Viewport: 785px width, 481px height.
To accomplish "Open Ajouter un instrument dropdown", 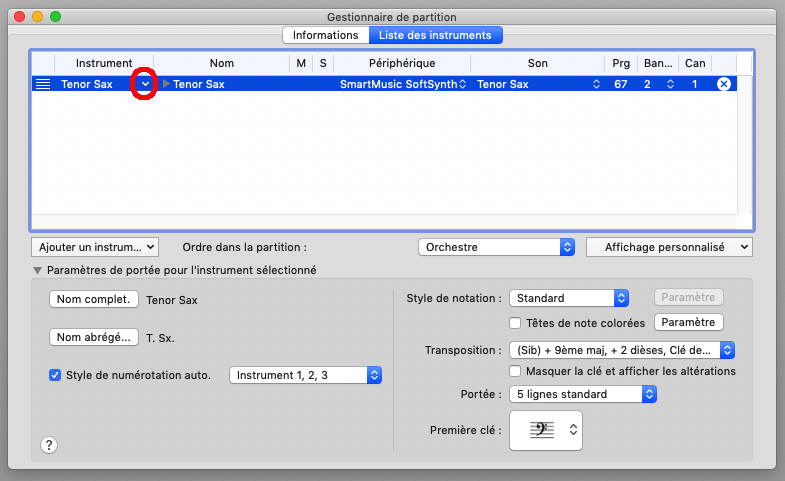I will (94, 246).
